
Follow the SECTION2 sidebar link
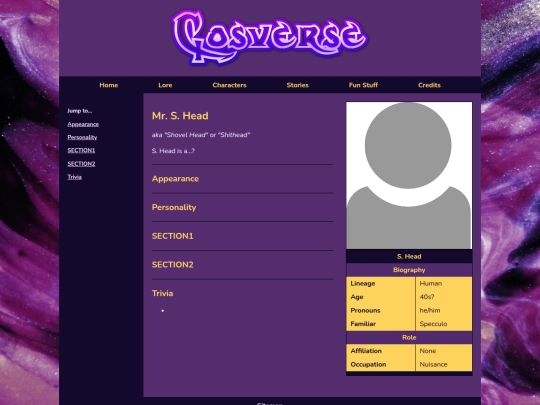tap(81, 164)
